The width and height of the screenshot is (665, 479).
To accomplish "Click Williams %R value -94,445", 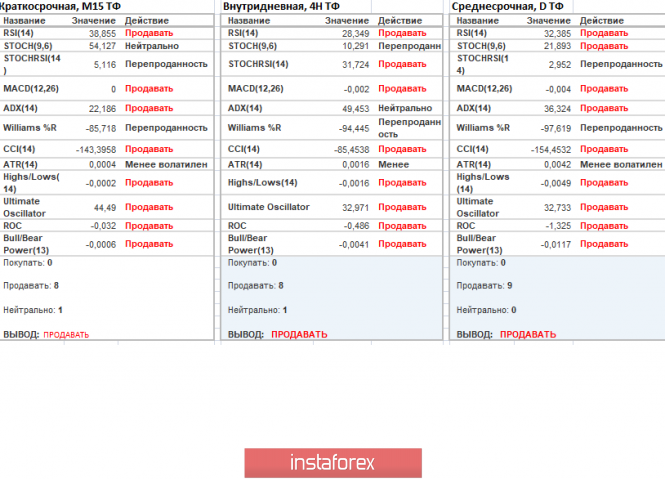I will [x=354, y=129].
